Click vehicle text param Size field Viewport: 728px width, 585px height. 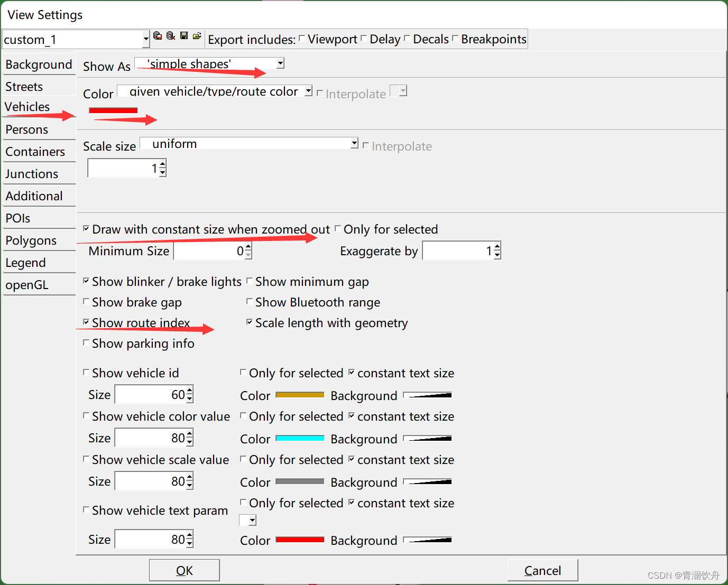pos(150,540)
